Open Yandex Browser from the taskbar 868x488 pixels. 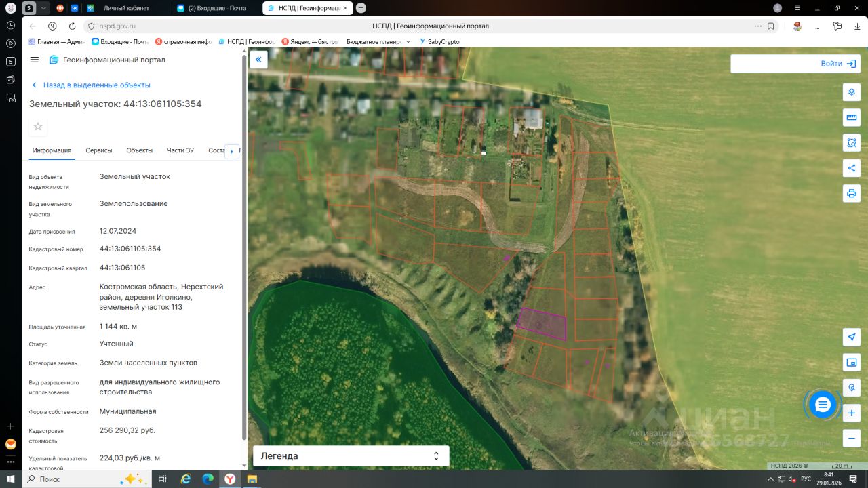click(x=231, y=479)
